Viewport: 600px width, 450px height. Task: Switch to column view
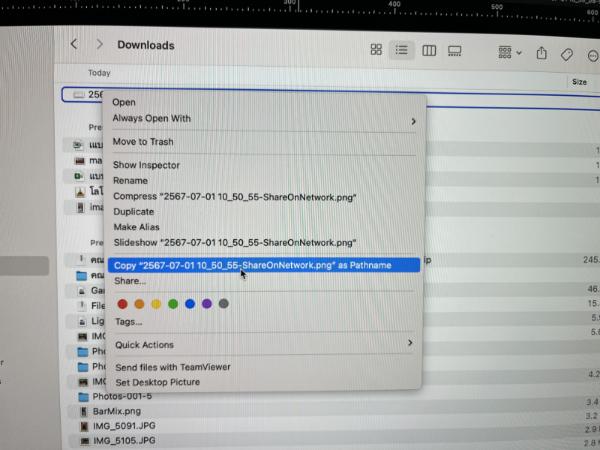click(429, 51)
